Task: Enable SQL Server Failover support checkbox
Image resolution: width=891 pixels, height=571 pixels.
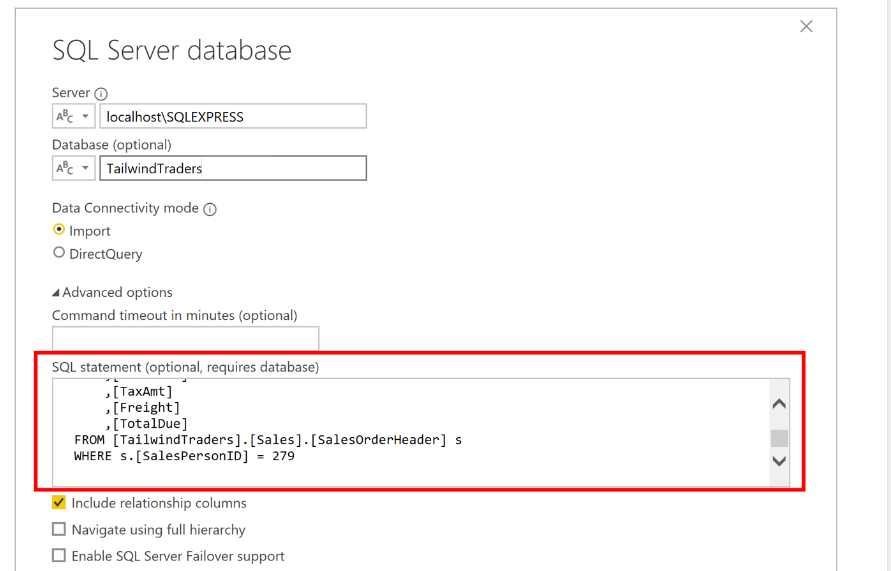Action: coord(59,556)
